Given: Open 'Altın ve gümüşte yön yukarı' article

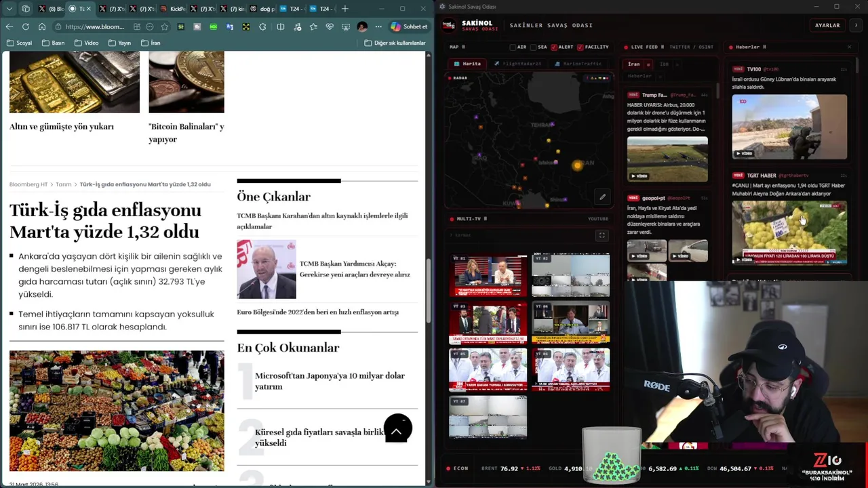Looking at the screenshot, I should coord(62,126).
